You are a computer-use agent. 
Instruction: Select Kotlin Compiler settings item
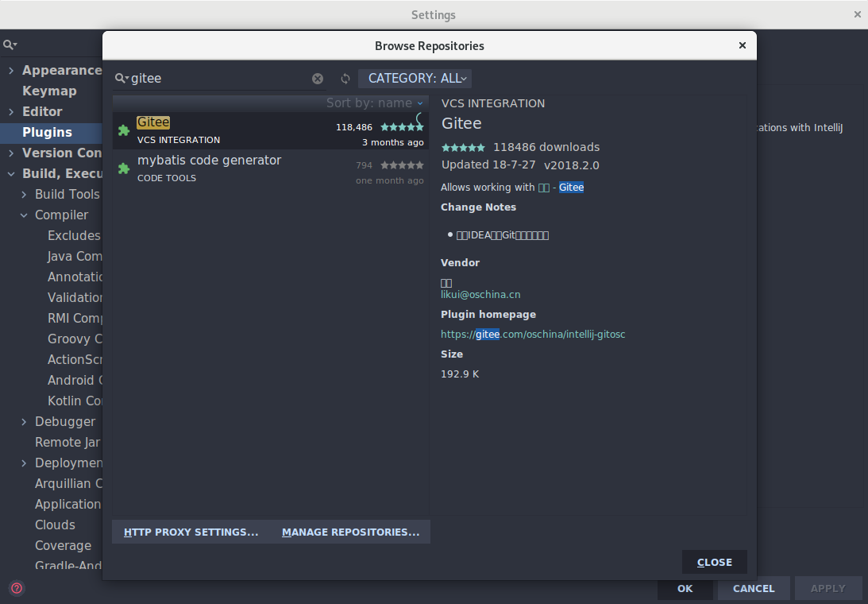coord(75,401)
